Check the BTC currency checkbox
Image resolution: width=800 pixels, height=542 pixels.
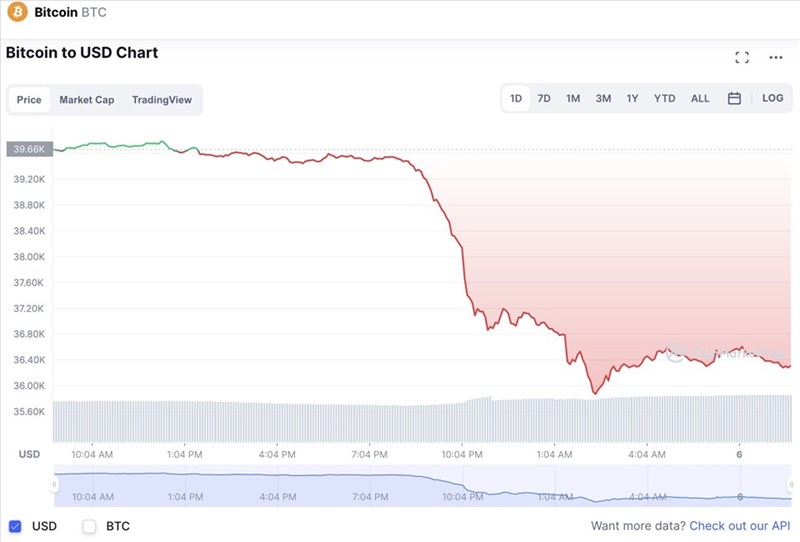pos(89,526)
